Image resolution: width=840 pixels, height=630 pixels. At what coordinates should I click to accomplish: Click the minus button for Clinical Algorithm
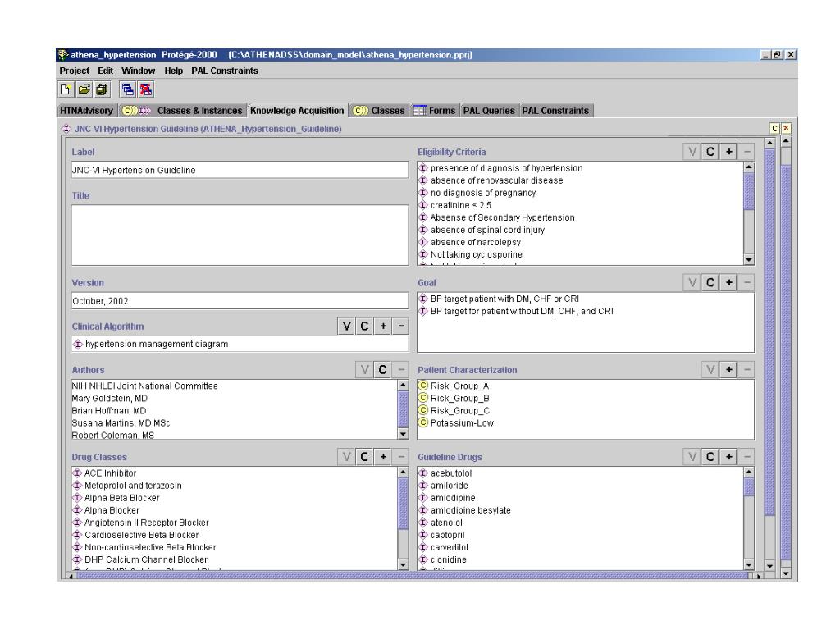pyautogui.click(x=400, y=326)
